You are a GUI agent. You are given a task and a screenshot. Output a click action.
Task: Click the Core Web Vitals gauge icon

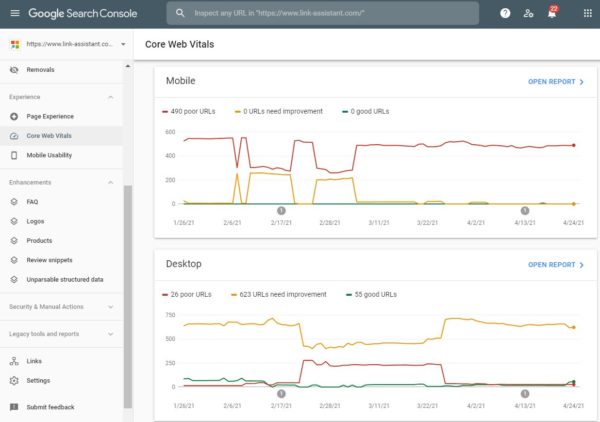coord(14,136)
